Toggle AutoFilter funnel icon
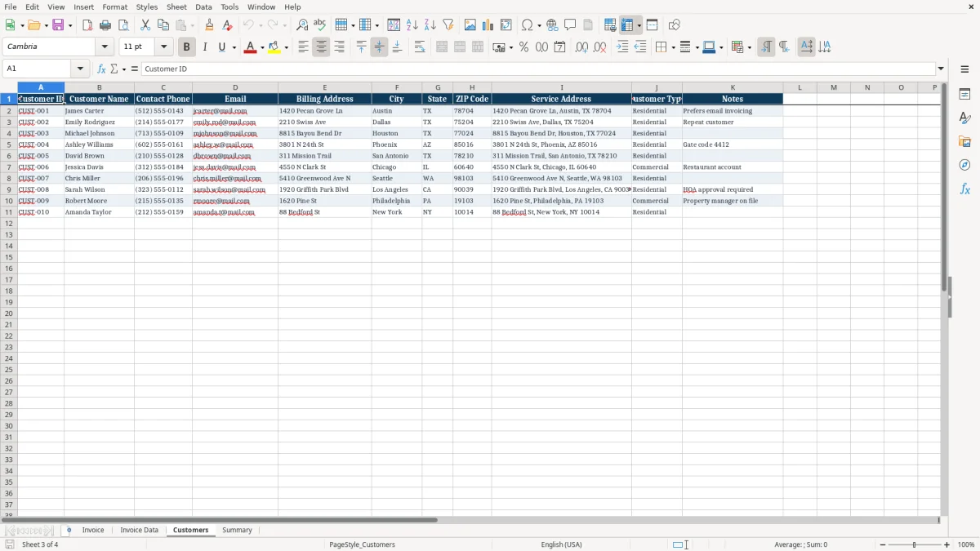The width and height of the screenshot is (980, 551). tap(448, 25)
